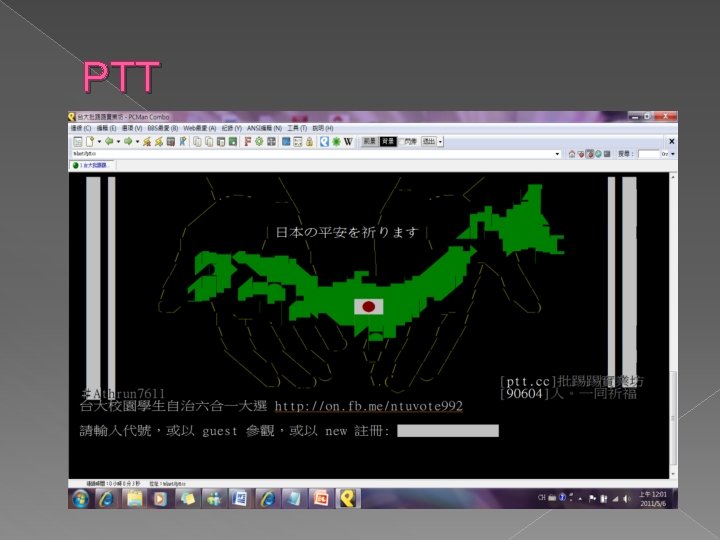Open the ANSI編輯 (N) menu

tap(264, 128)
